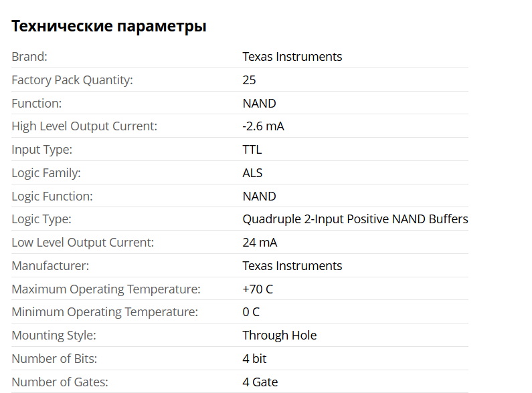Click the "Технические параметры" heading
Screen dimensions: 532x393
pyautogui.click(x=109, y=27)
